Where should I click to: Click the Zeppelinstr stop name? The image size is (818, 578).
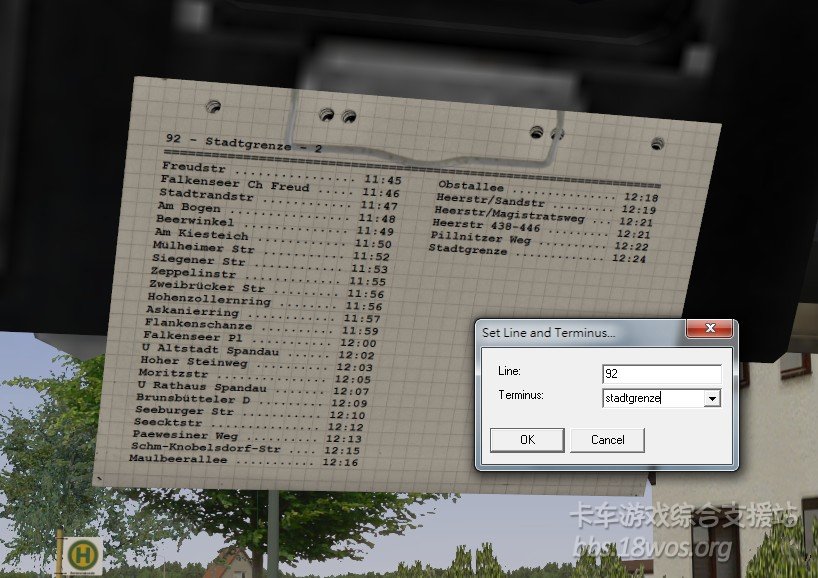click(193, 272)
